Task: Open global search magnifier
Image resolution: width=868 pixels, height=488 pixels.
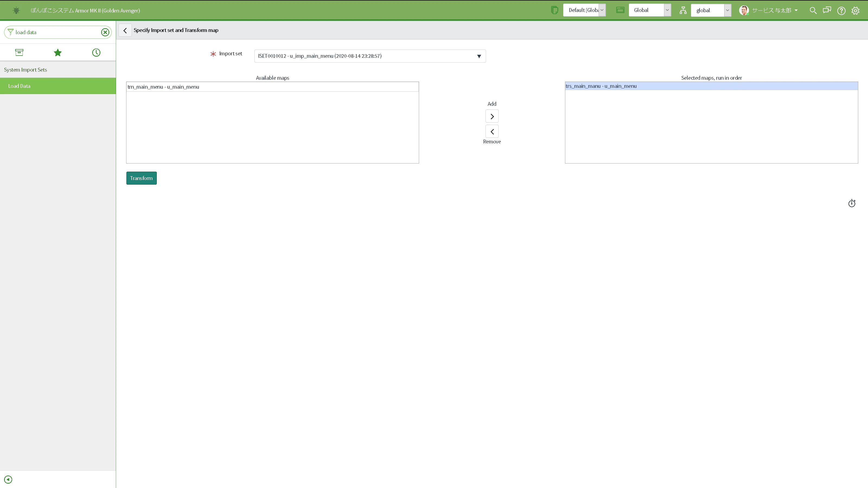Action: click(x=813, y=11)
